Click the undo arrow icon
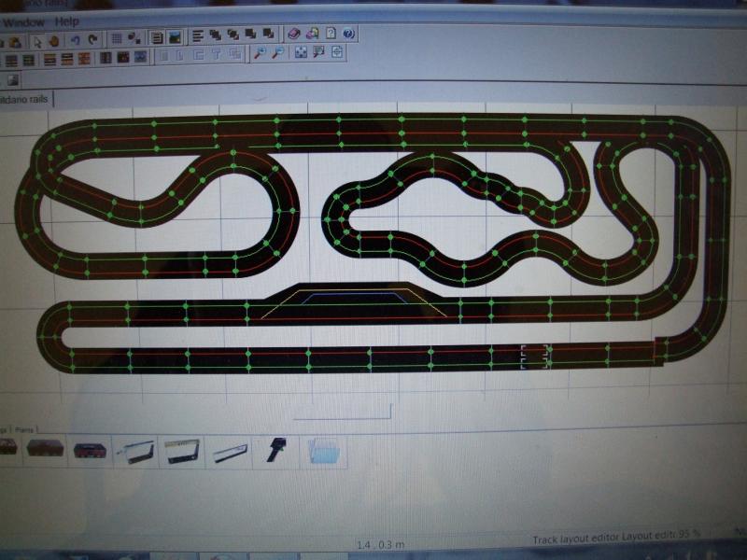 tap(75, 39)
